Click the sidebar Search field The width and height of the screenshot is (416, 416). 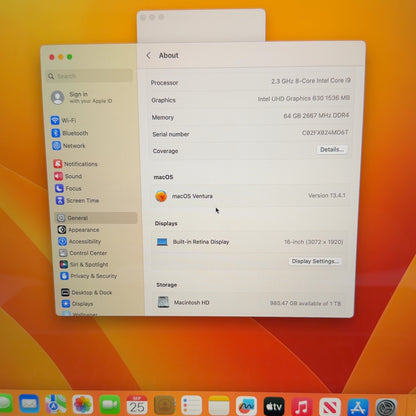(x=89, y=76)
